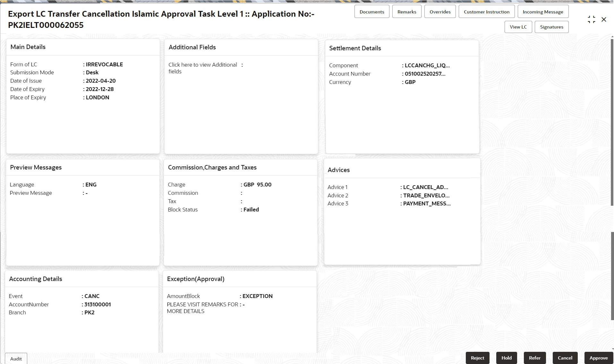The height and width of the screenshot is (364, 614).
Task: Open the Signatures panel
Action: click(551, 27)
